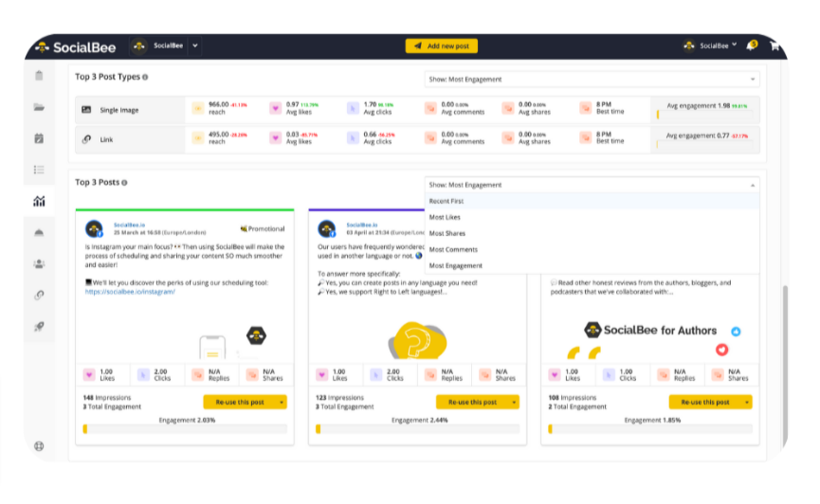Click SocialBee.io name on 25 March post
The width and height of the screenshot is (820, 504).
[x=129, y=225]
